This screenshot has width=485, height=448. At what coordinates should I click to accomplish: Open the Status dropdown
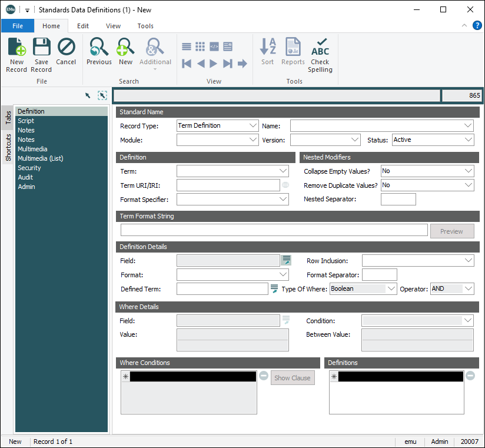(468, 140)
